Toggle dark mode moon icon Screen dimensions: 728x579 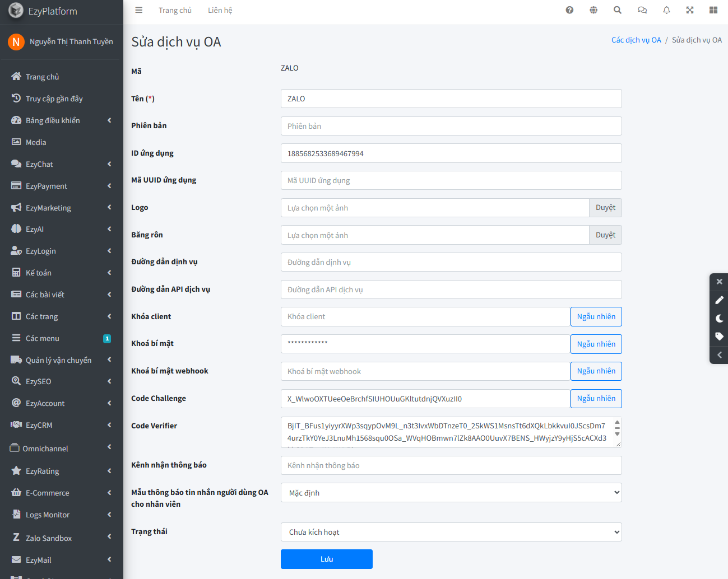pyautogui.click(x=720, y=319)
